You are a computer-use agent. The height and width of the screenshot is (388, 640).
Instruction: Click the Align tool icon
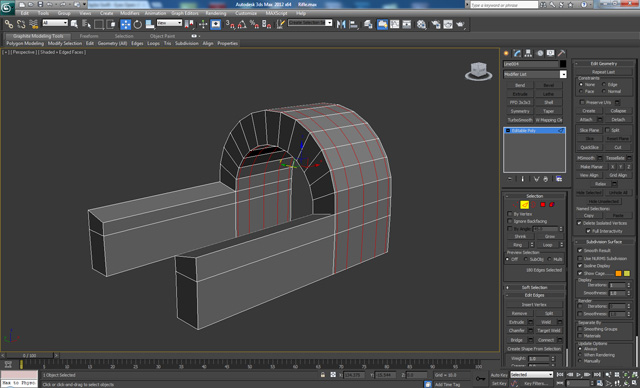click(x=353, y=24)
